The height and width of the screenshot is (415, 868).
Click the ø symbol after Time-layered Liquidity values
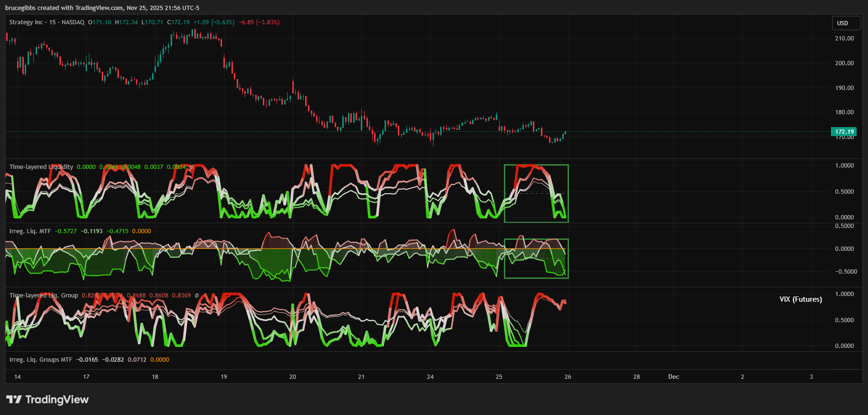192,167
